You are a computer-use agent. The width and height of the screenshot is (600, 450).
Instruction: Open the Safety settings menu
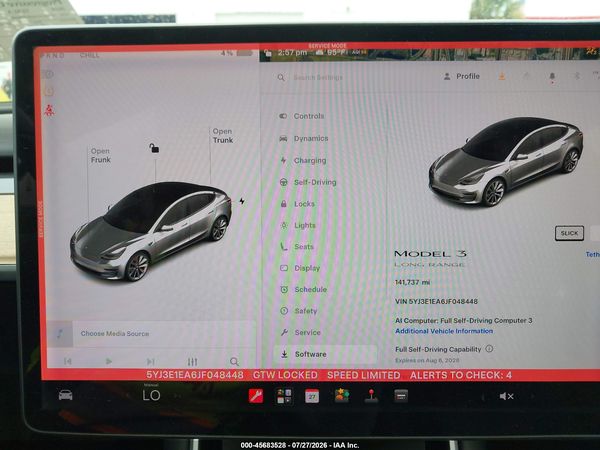[x=298, y=311]
